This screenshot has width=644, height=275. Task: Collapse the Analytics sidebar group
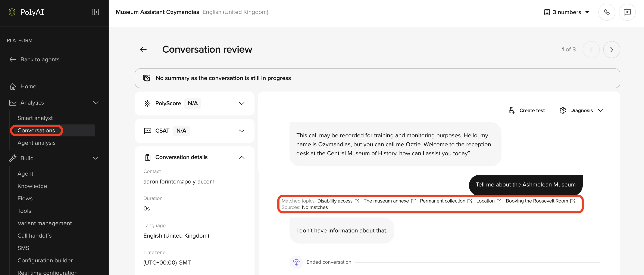click(x=96, y=103)
